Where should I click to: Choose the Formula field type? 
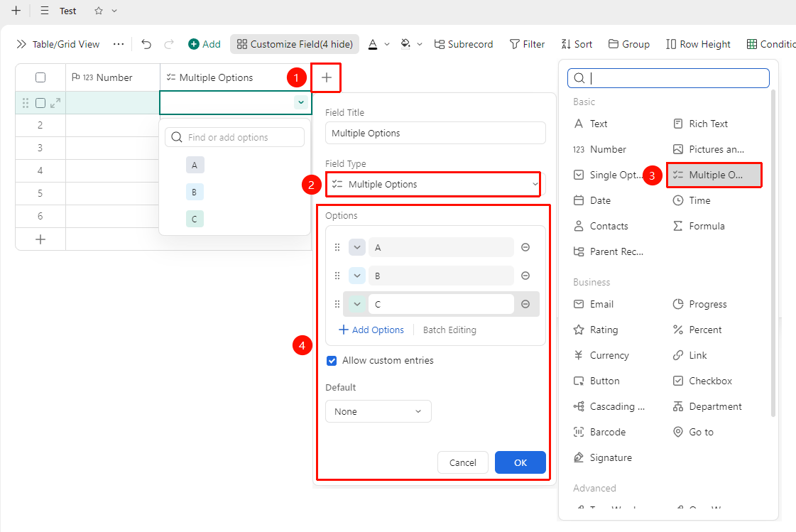tap(699, 226)
